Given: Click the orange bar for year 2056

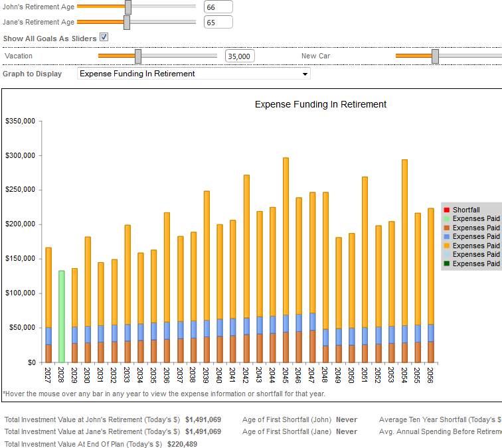Looking at the screenshot, I should (431, 267).
